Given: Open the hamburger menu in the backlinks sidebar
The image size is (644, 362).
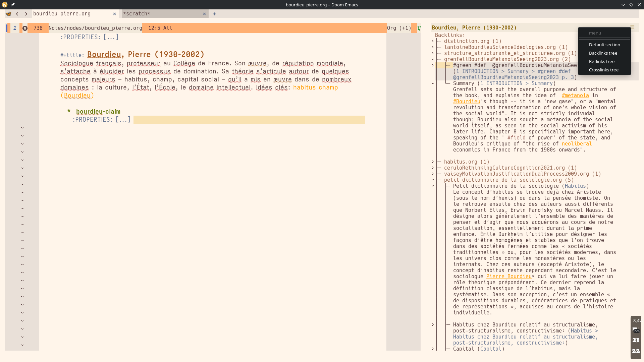Looking at the screenshot, I should [x=632, y=27].
